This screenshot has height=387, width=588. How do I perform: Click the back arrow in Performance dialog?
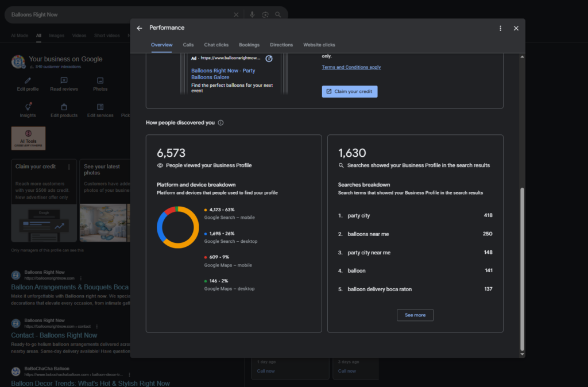point(140,28)
